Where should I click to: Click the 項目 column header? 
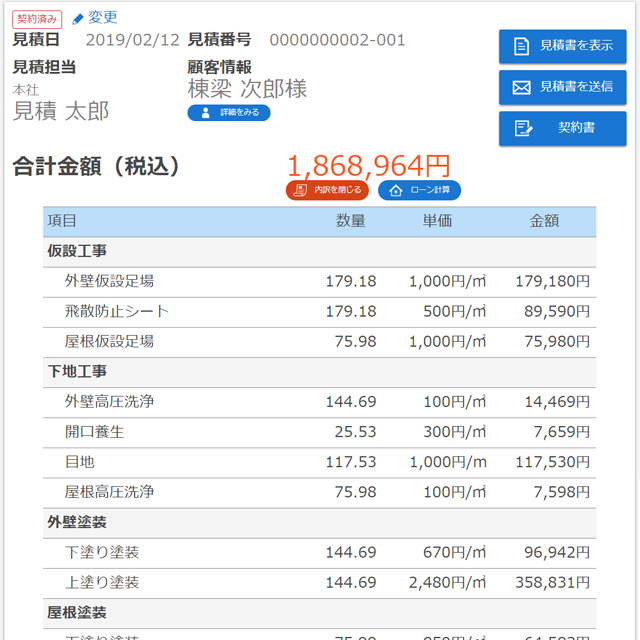coord(62,221)
